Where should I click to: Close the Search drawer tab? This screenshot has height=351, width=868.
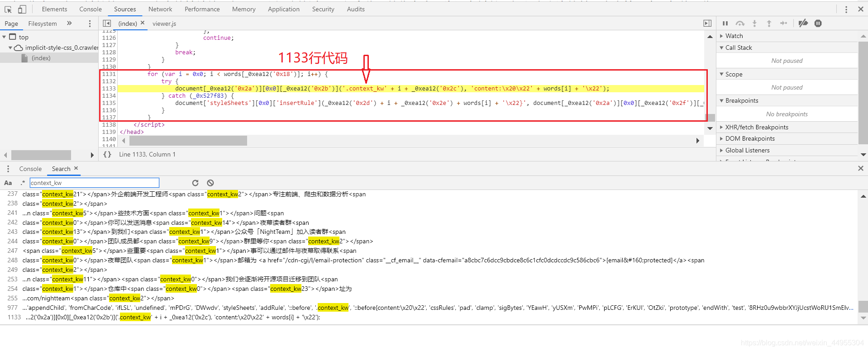click(x=76, y=168)
